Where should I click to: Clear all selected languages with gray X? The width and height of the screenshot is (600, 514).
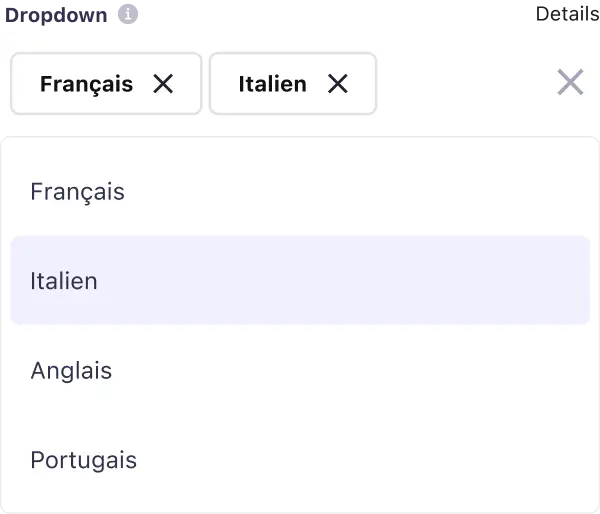[570, 83]
